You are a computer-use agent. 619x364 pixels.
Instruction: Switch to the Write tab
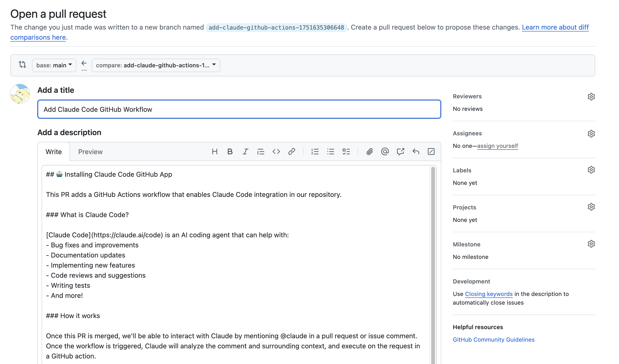point(54,152)
